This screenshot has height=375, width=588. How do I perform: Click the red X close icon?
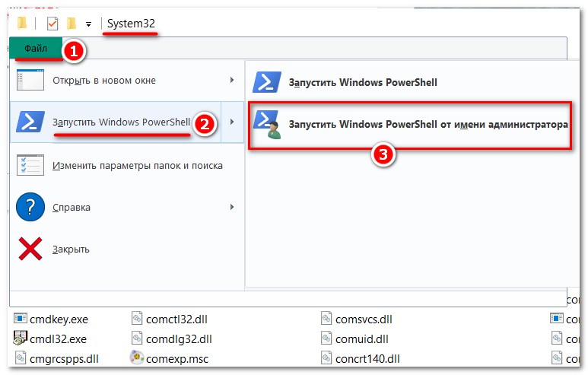[x=30, y=249]
